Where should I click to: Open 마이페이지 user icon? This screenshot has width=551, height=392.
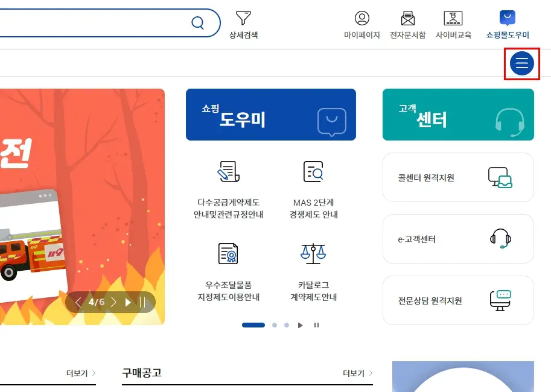click(362, 18)
